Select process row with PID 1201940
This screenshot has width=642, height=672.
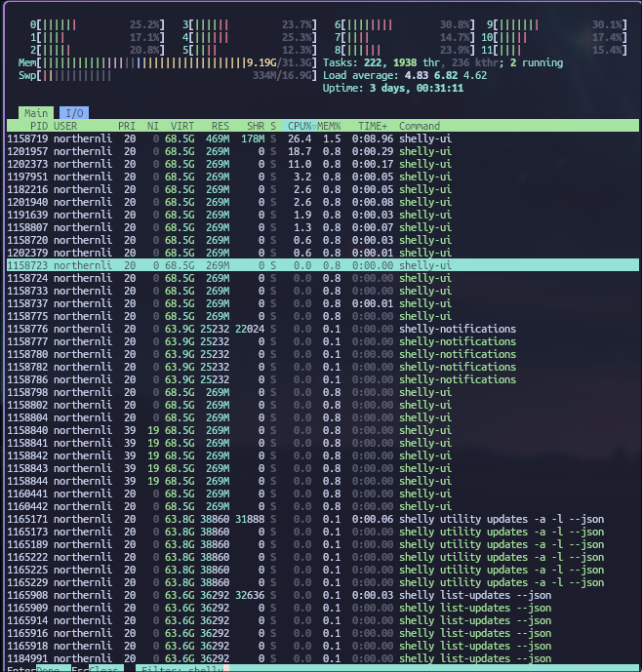[x=323, y=202]
